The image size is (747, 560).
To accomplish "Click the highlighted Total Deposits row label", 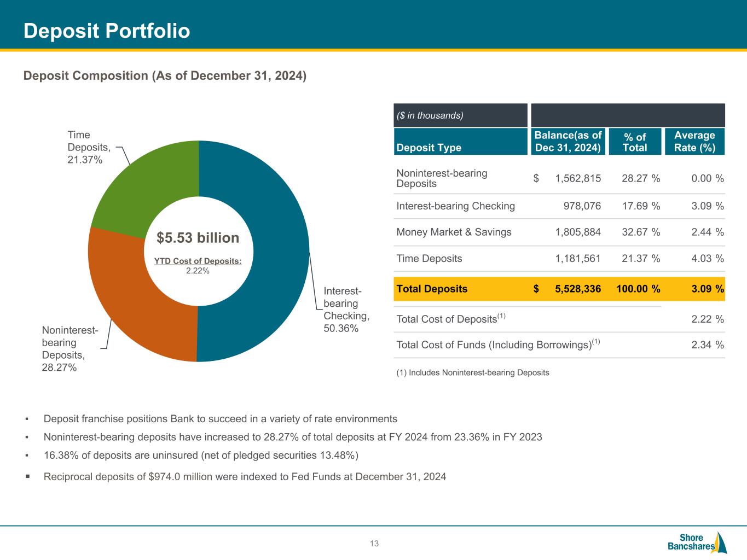I will coord(432,289).
